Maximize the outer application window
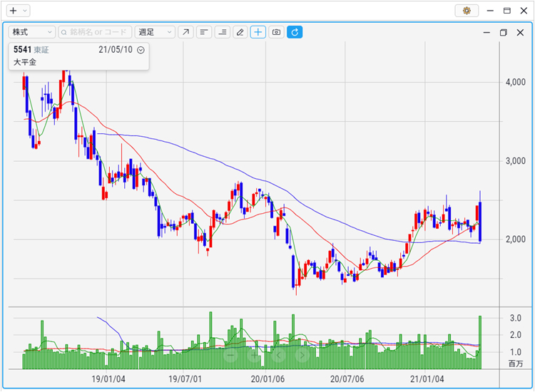 point(507,11)
